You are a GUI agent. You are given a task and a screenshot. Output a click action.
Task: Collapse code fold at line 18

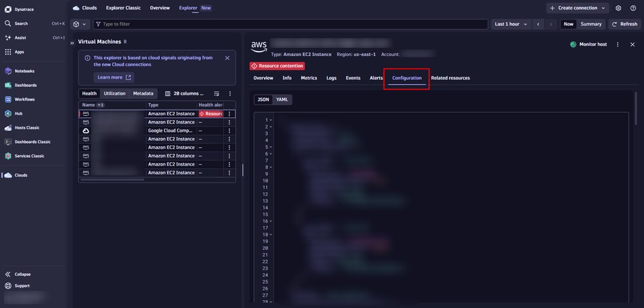coord(270,235)
